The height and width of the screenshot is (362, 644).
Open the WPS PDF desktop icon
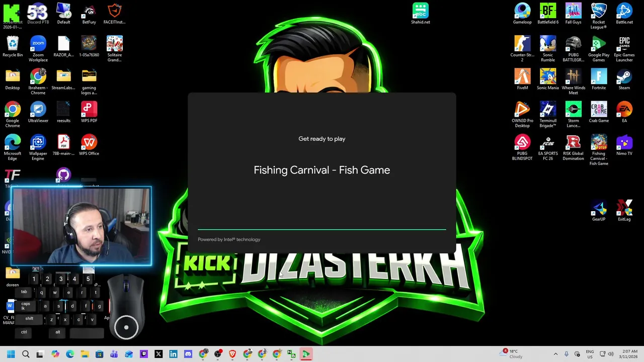(x=89, y=113)
